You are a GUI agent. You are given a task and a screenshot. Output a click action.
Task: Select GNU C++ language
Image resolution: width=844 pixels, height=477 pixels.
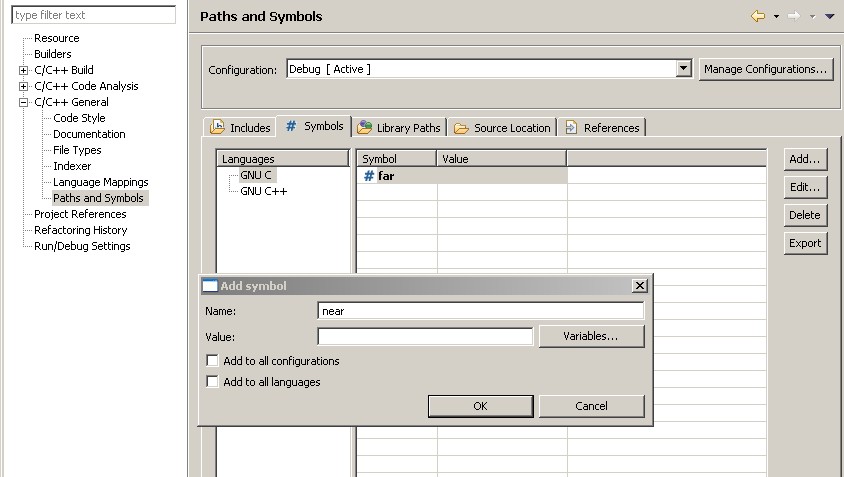(264, 191)
